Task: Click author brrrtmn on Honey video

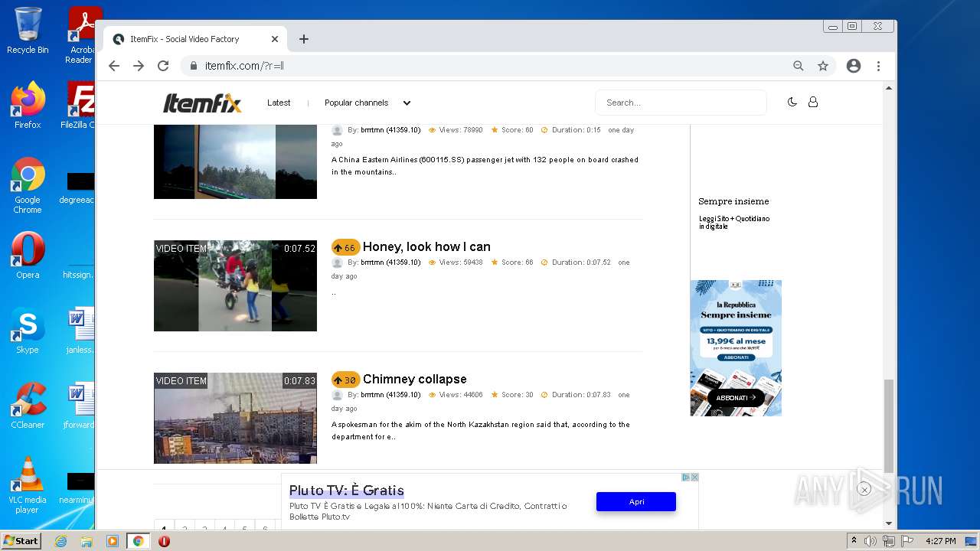Action: (390, 262)
